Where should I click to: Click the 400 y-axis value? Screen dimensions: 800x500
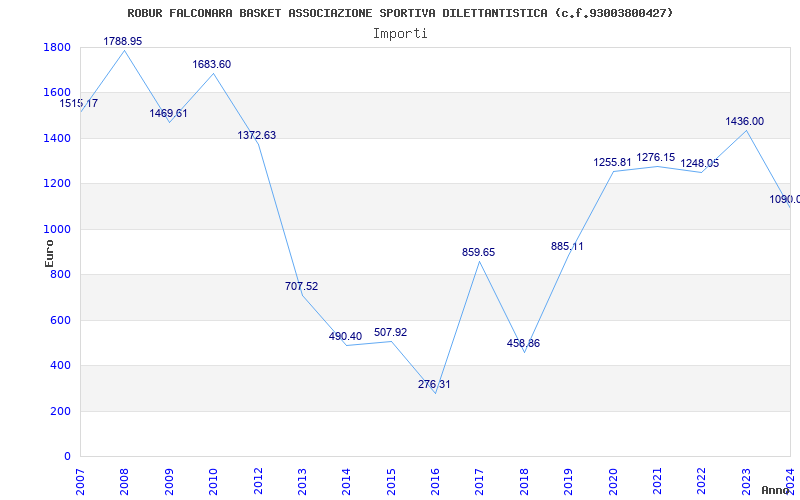(60, 366)
